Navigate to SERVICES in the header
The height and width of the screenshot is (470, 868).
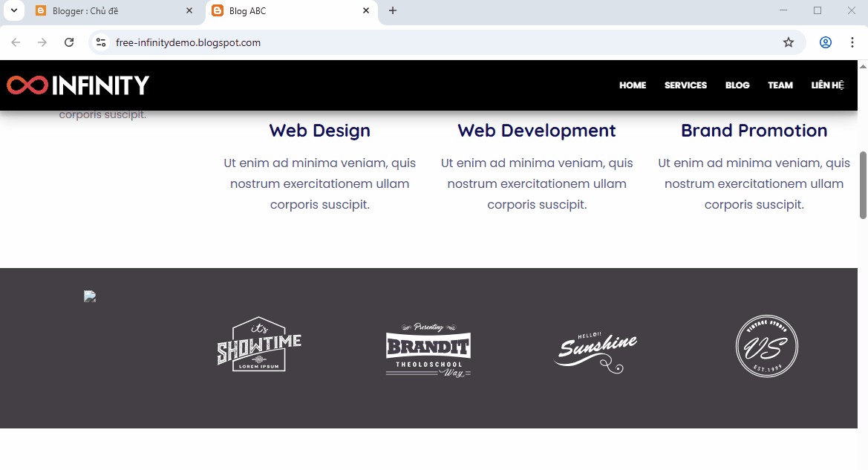point(685,85)
